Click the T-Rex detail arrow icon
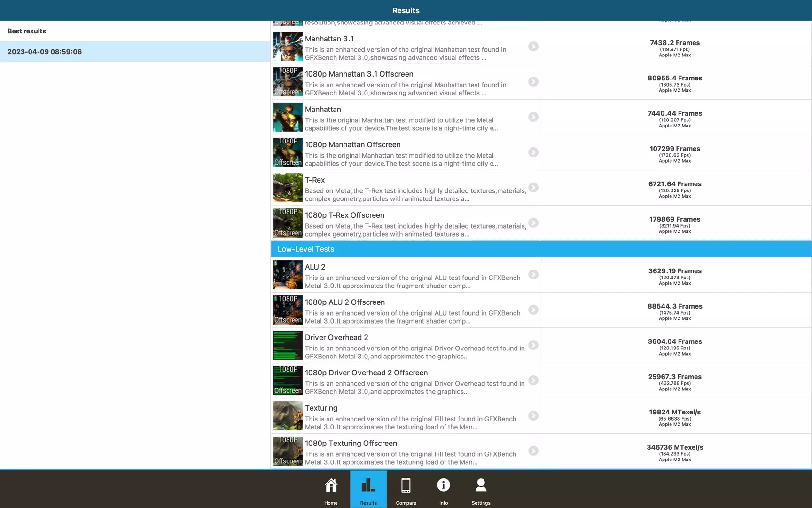Viewport: 812px width, 508px height. 533,188
